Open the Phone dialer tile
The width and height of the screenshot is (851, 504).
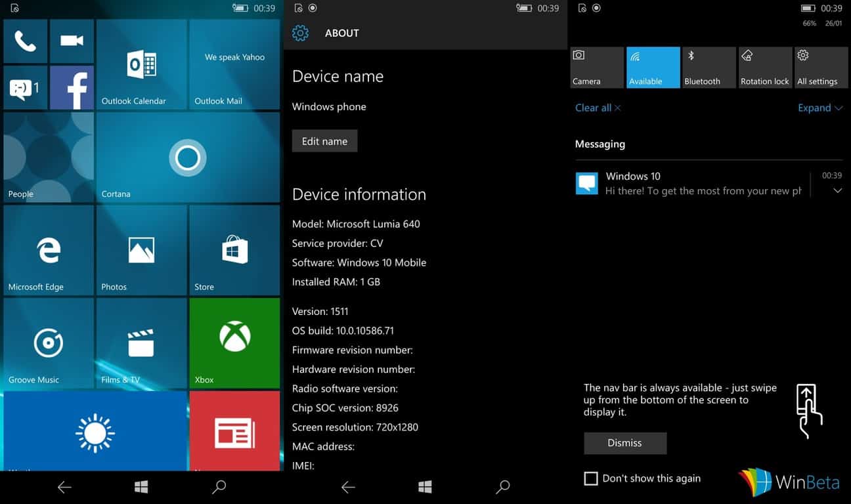[25, 41]
